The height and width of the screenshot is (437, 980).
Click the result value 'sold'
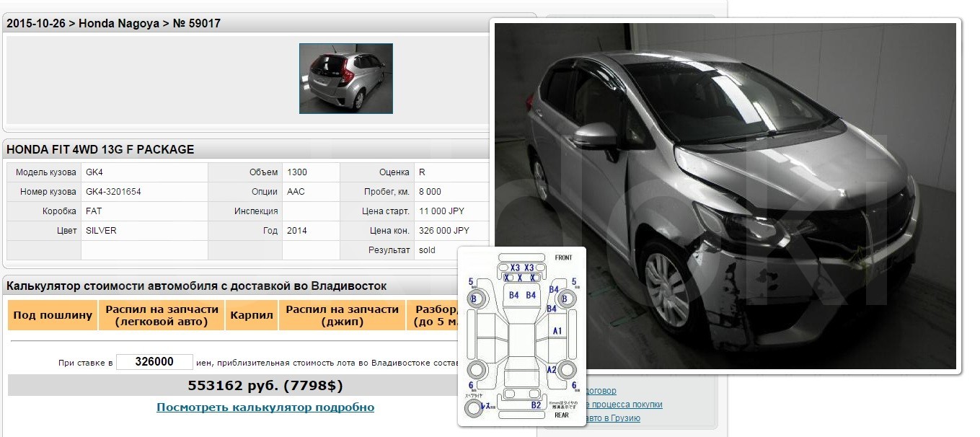coord(427,250)
